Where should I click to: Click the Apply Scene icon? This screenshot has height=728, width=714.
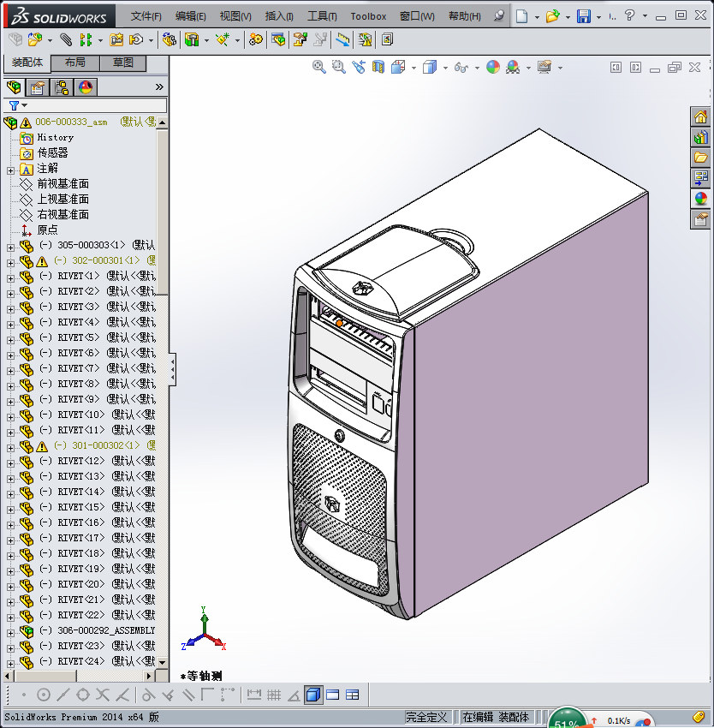pos(513,68)
